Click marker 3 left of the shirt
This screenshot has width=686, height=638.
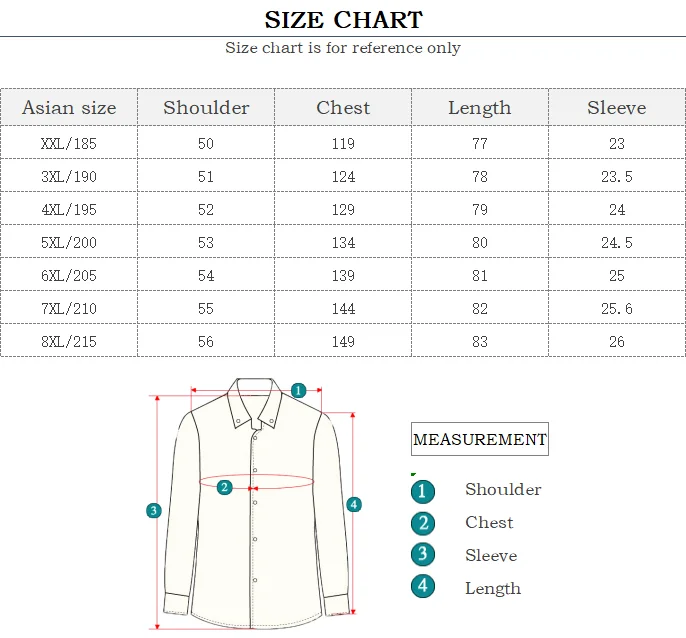tap(154, 510)
